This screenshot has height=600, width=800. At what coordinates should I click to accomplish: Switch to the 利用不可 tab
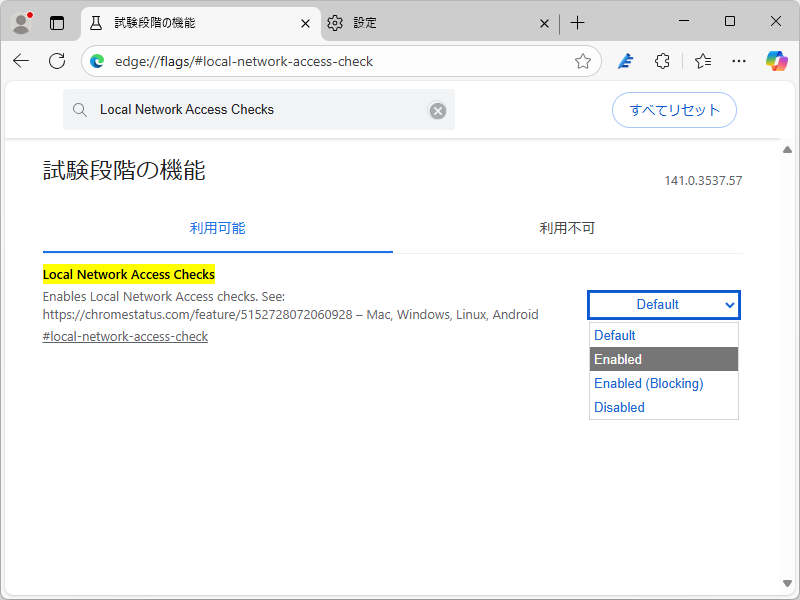click(567, 228)
